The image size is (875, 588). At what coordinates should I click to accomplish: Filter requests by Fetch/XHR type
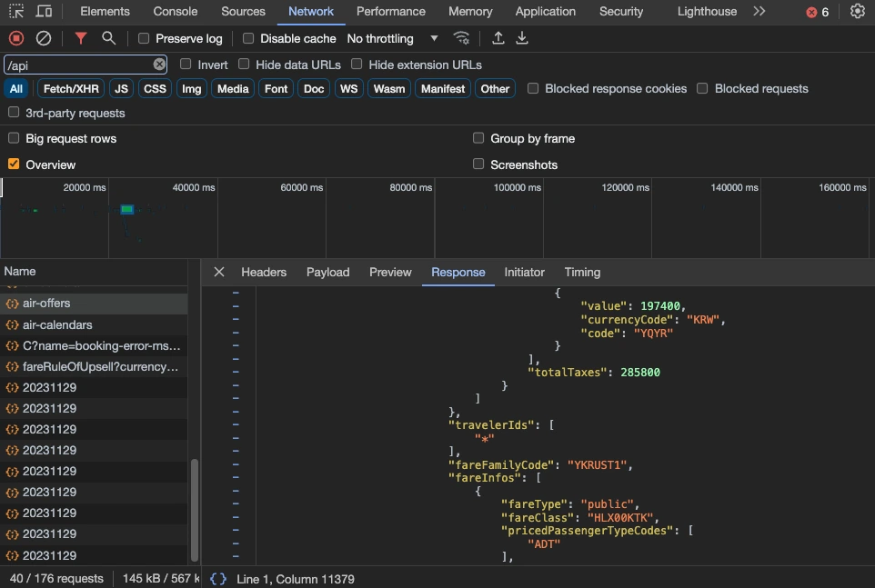pos(71,89)
